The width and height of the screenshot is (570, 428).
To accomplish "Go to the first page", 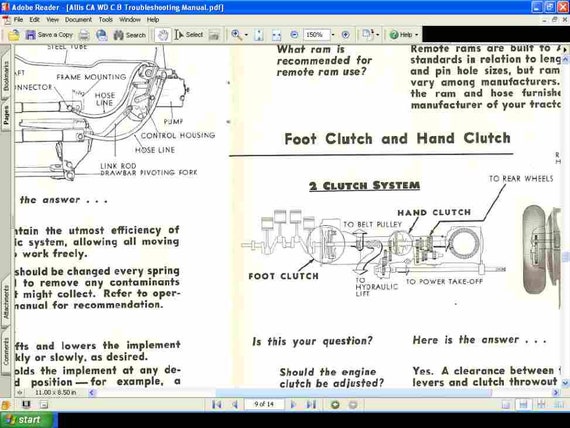I will [217, 404].
